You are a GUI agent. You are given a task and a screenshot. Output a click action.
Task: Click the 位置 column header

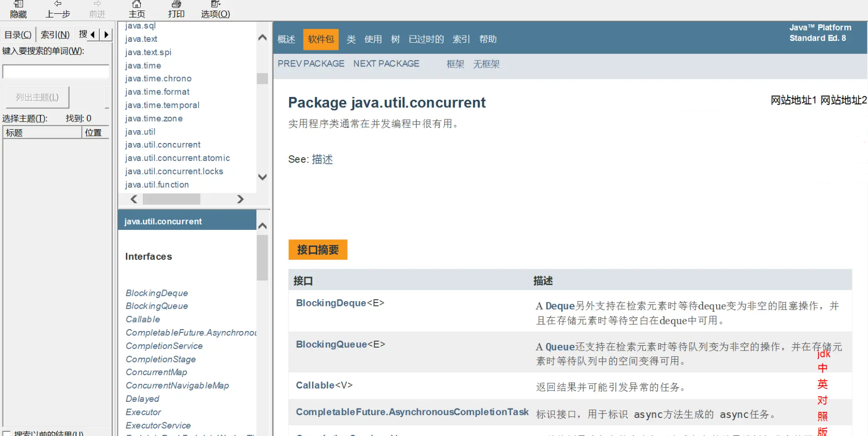(x=95, y=133)
